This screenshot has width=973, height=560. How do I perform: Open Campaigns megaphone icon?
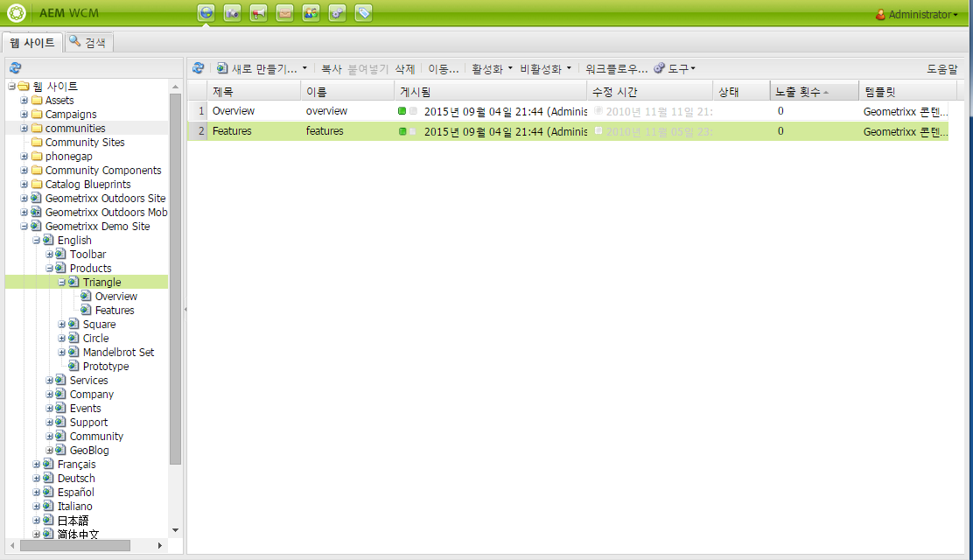coord(258,13)
